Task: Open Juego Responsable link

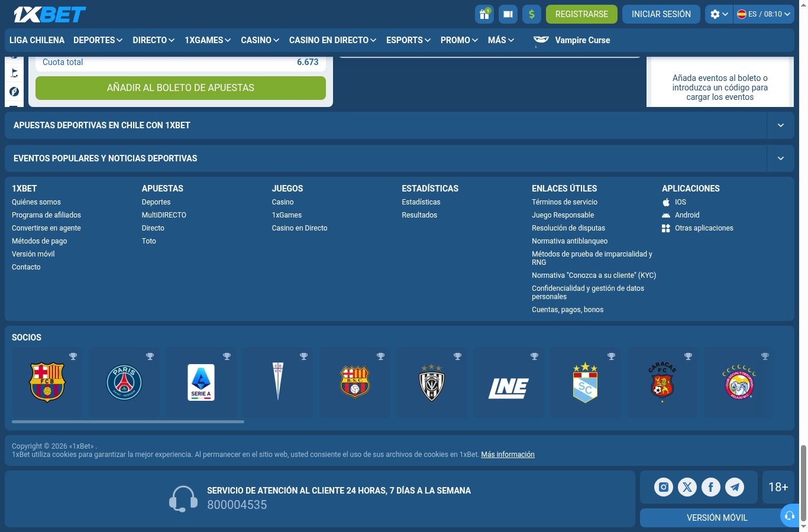Action: 563,215
